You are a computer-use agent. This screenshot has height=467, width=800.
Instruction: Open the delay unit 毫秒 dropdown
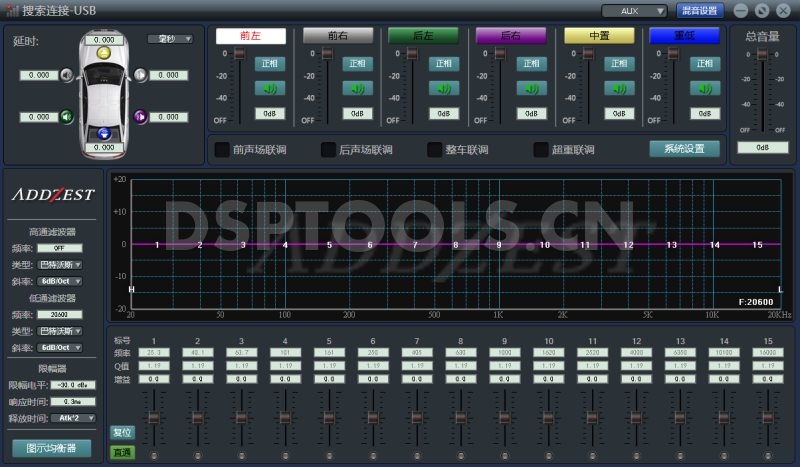click(x=170, y=39)
